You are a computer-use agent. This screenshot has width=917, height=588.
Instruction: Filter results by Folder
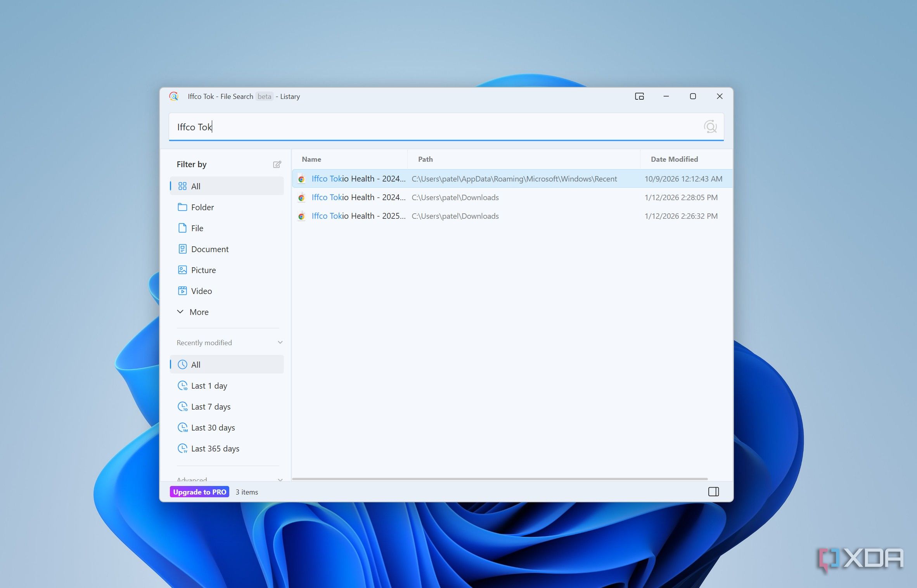point(227,207)
